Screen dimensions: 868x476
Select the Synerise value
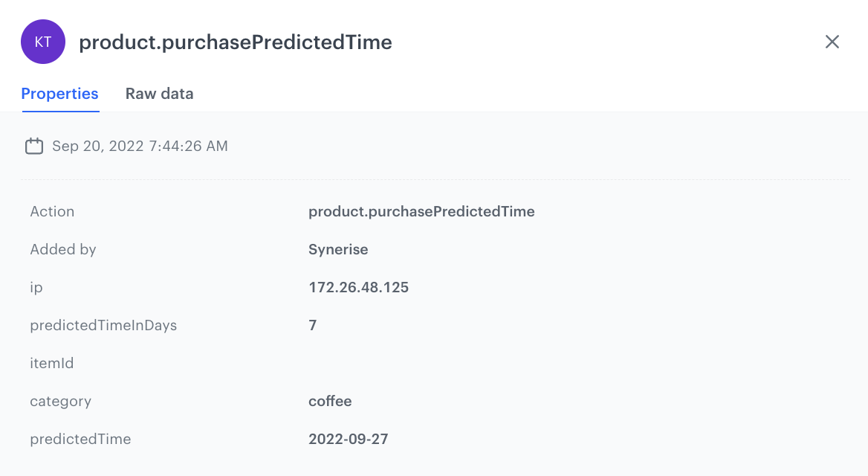pyautogui.click(x=338, y=249)
